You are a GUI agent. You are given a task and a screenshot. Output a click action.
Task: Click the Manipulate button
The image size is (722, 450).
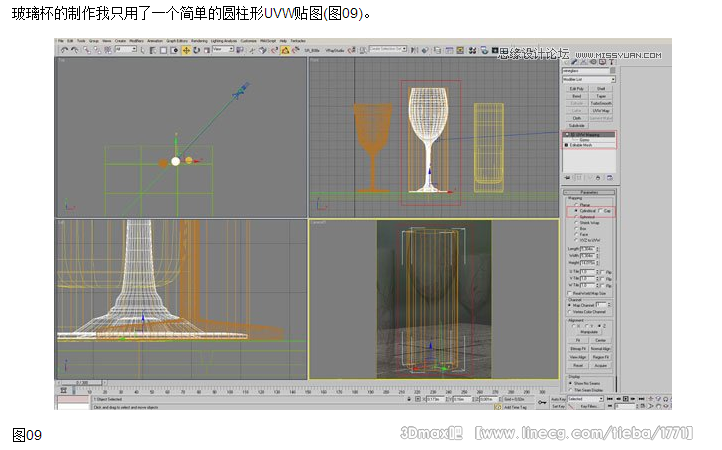point(589,332)
